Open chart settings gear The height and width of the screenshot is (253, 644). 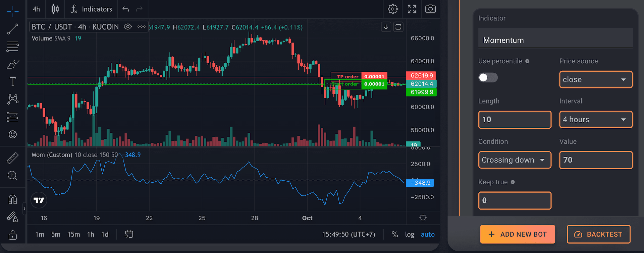[393, 9]
